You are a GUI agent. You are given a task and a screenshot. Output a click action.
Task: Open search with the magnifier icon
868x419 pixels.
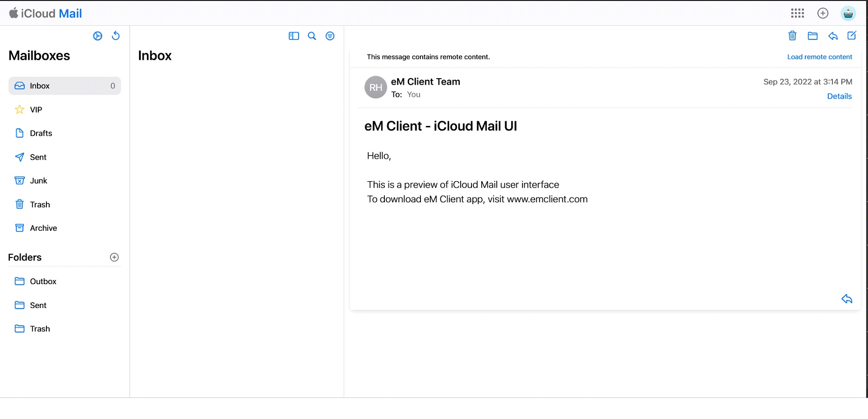(x=312, y=36)
